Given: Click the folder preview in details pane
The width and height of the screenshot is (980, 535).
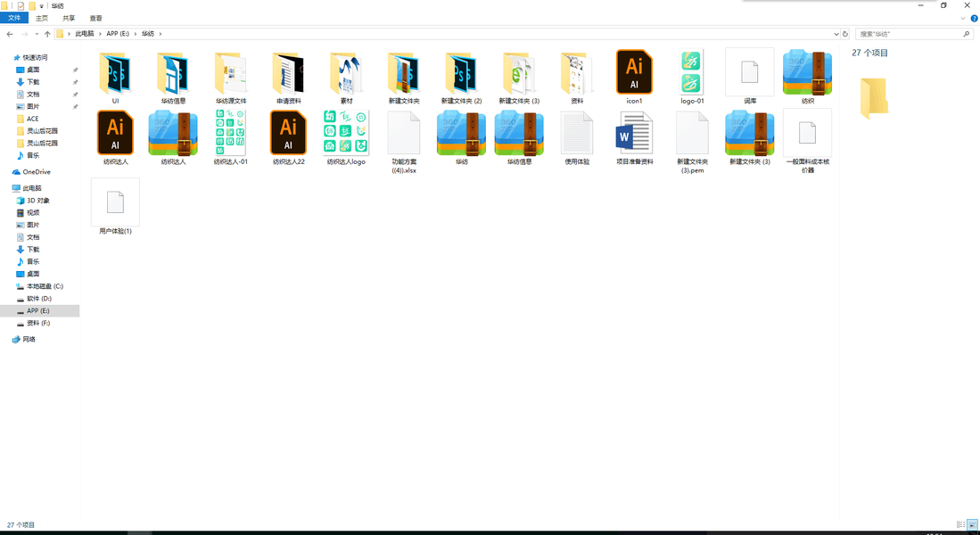Looking at the screenshot, I should pyautogui.click(x=874, y=98).
